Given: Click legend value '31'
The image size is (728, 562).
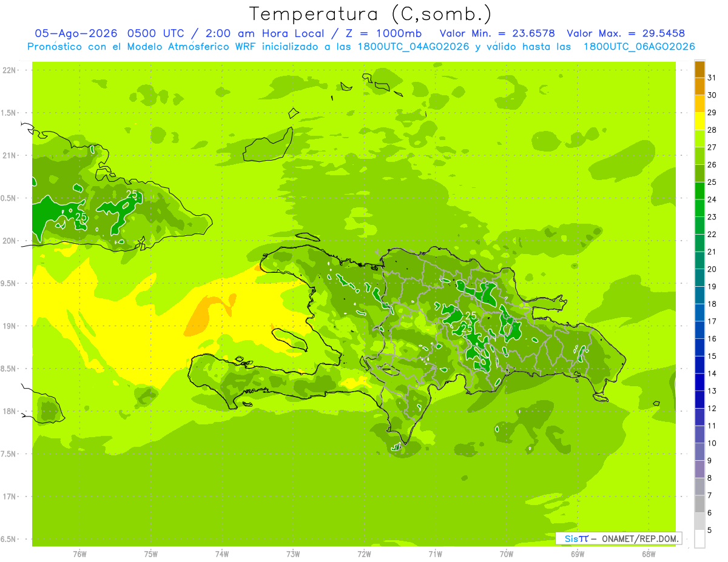Looking at the screenshot, I should point(712,78).
